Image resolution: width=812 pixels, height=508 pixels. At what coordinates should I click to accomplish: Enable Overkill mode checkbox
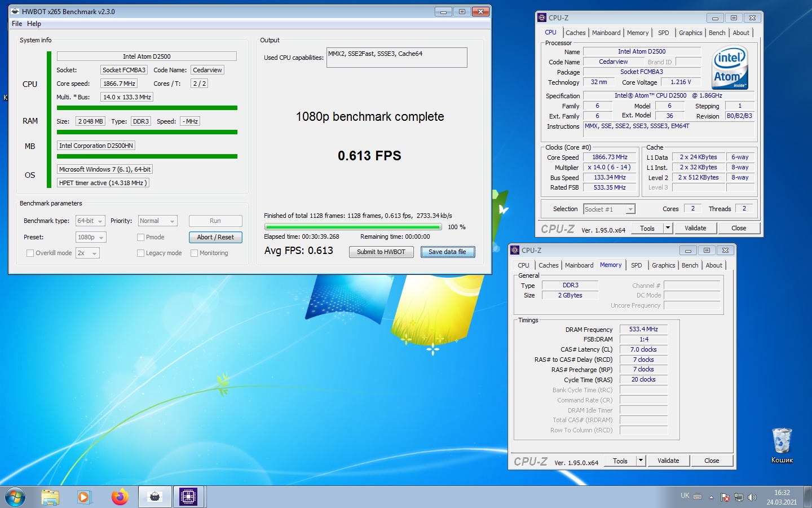pos(30,253)
